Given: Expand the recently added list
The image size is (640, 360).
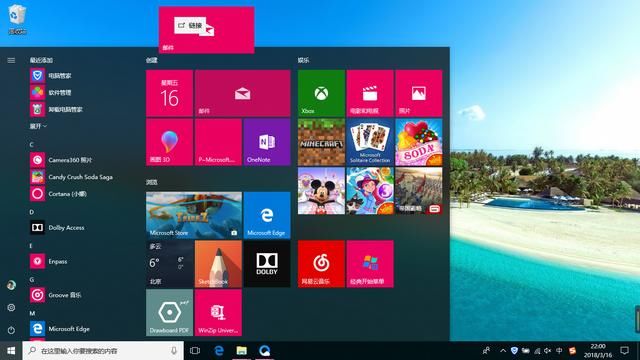Looking at the screenshot, I should (x=38, y=127).
